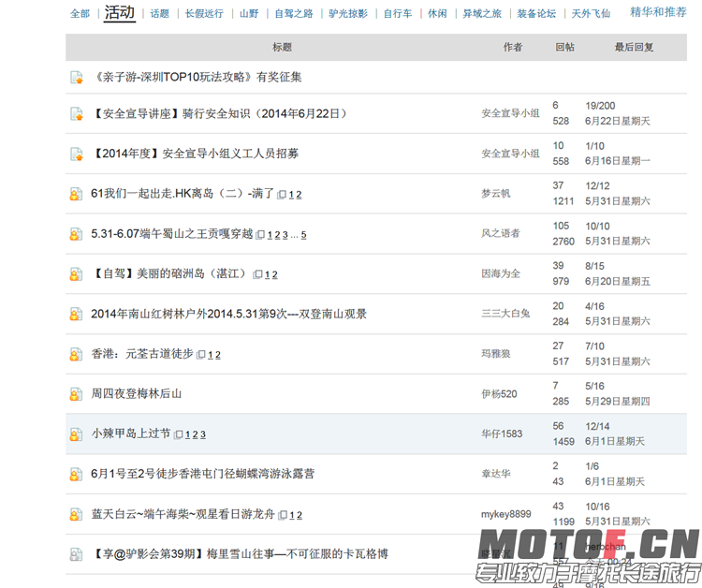This screenshot has height=588, width=702.
Task: Open author profile 三三大白兔
Action: (x=505, y=314)
